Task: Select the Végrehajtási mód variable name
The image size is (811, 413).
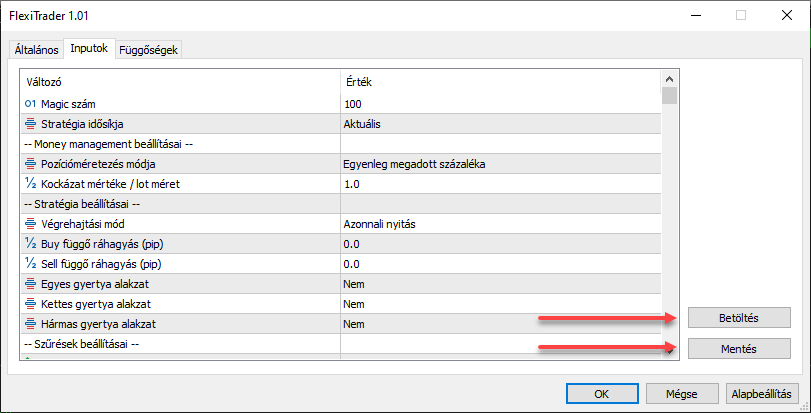Action: point(83,224)
